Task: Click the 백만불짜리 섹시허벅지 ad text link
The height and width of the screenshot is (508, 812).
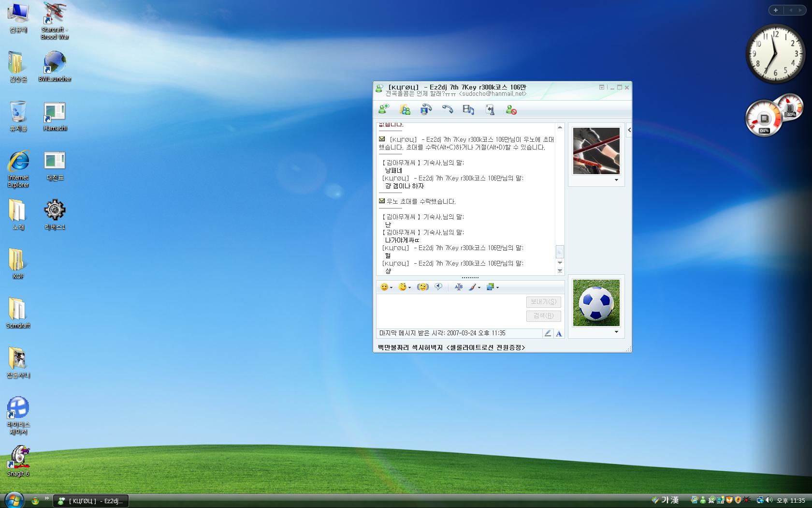Action: click(x=451, y=347)
